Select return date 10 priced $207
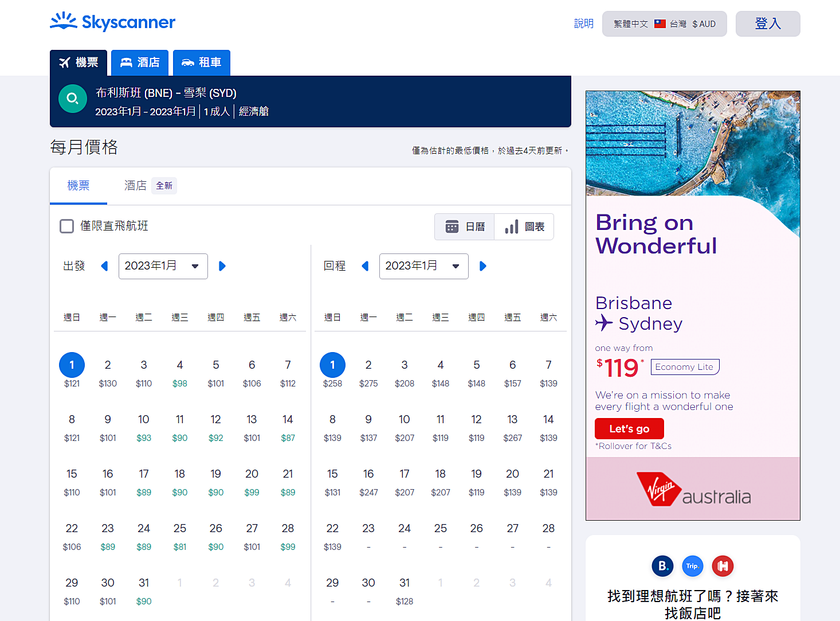This screenshot has height=621, width=840. [x=405, y=428]
